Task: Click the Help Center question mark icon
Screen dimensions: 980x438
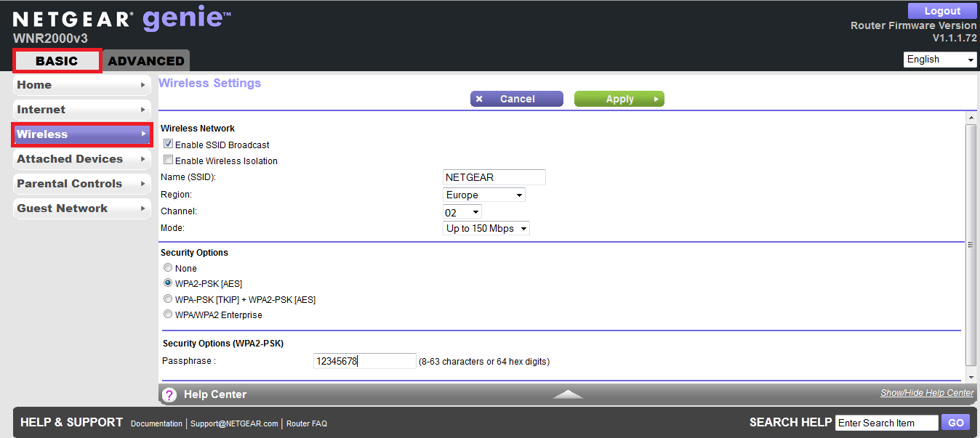Action: click(169, 394)
